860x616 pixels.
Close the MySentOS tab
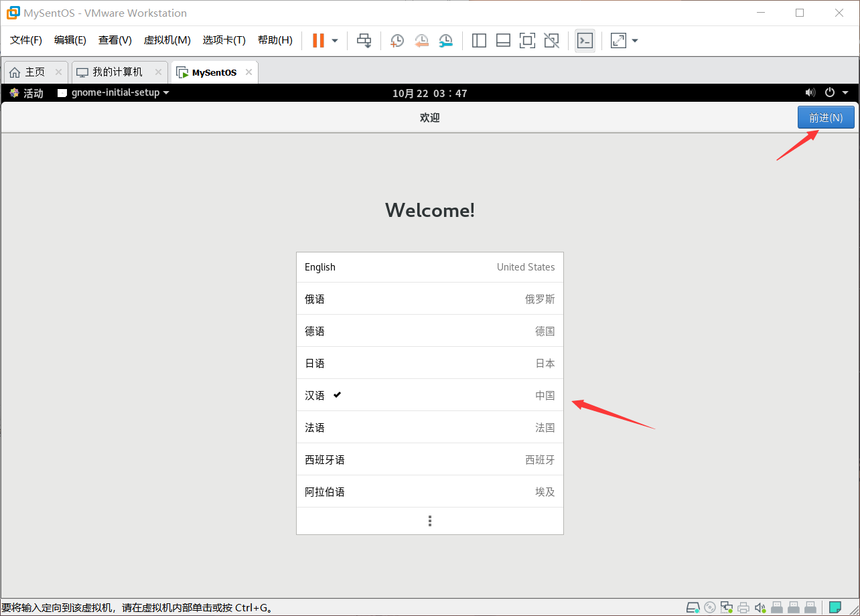248,72
